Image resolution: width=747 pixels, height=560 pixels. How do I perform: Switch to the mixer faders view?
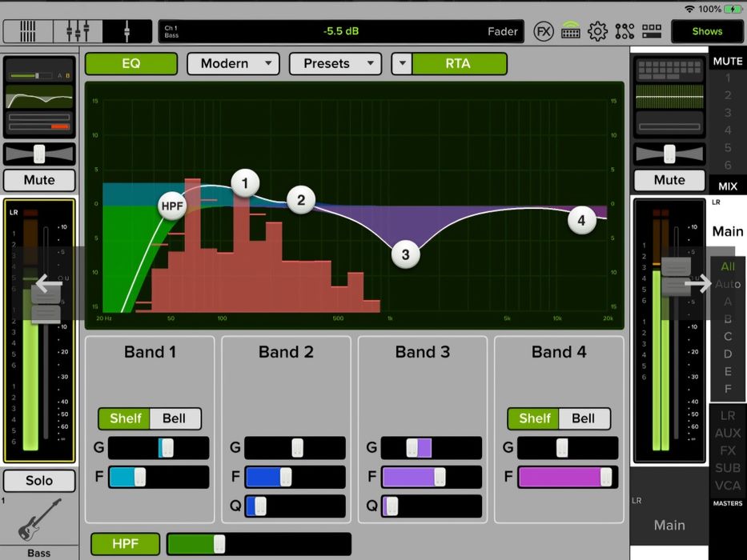tap(77, 31)
